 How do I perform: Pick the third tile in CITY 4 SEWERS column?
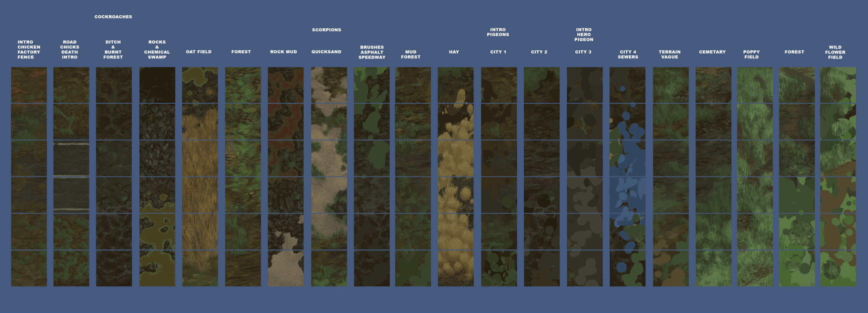coord(627,159)
